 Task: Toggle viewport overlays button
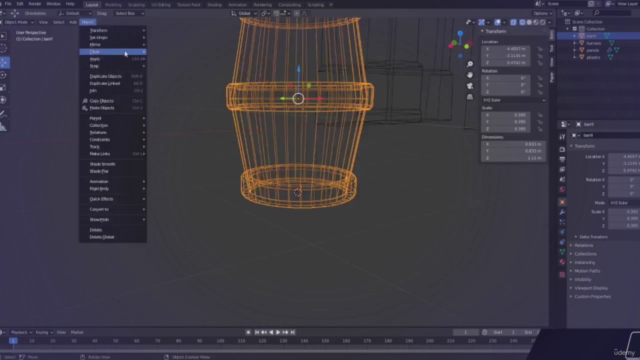(x=497, y=22)
